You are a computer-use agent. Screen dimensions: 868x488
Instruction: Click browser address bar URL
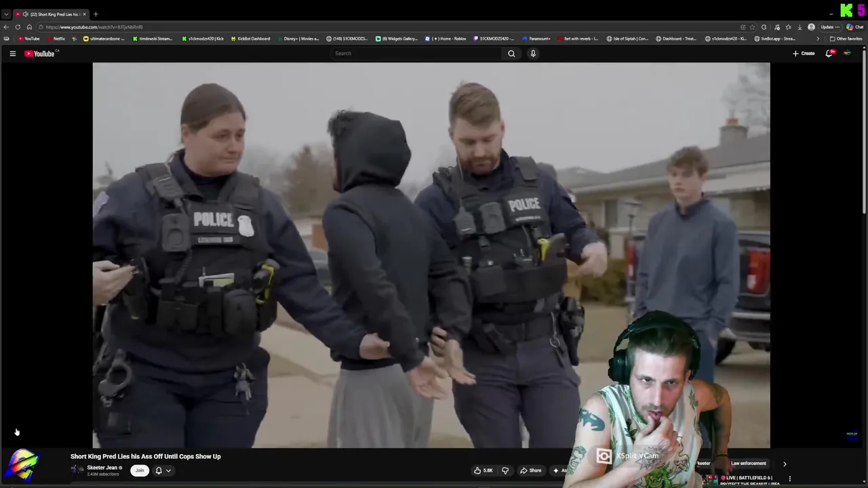click(x=94, y=27)
